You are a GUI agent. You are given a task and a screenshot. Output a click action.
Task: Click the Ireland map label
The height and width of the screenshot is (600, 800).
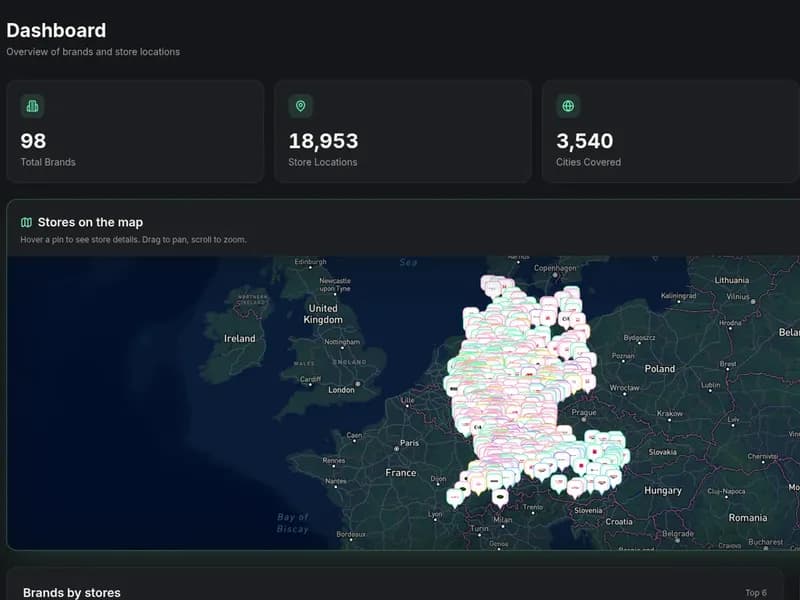(239, 338)
